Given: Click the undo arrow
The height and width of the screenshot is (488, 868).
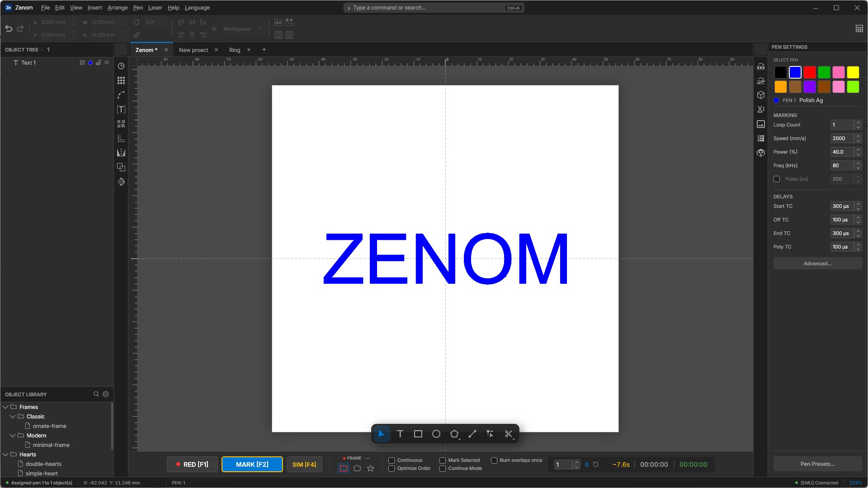Looking at the screenshot, I should click(9, 28).
